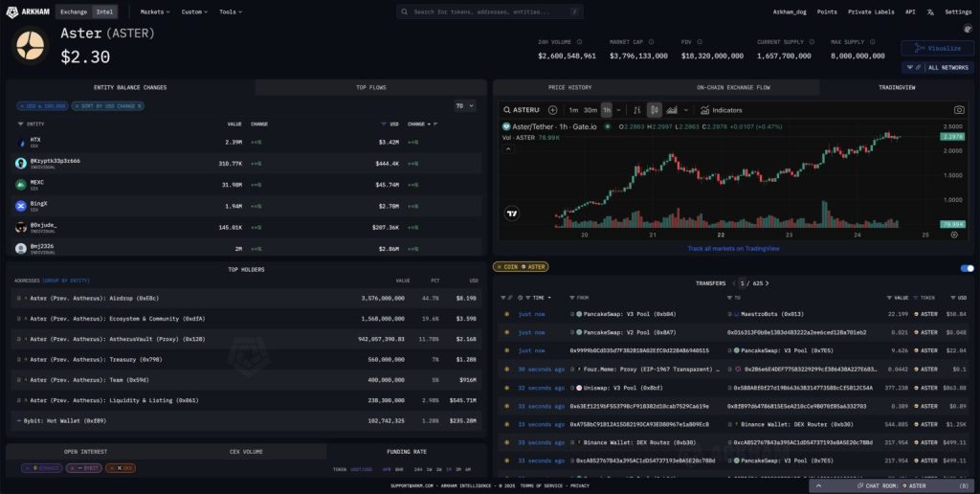Take a chart snapshot with camera icon

click(x=959, y=110)
